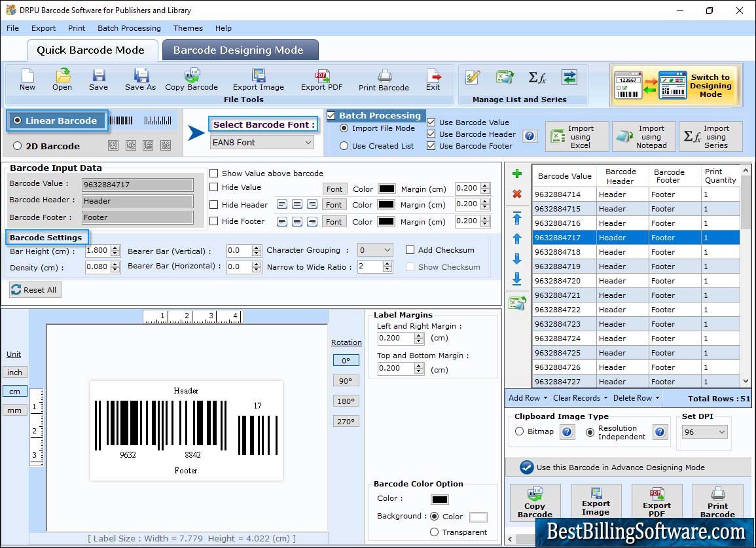
Task: Uncheck Use Barcode Value
Action: (x=431, y=122)
